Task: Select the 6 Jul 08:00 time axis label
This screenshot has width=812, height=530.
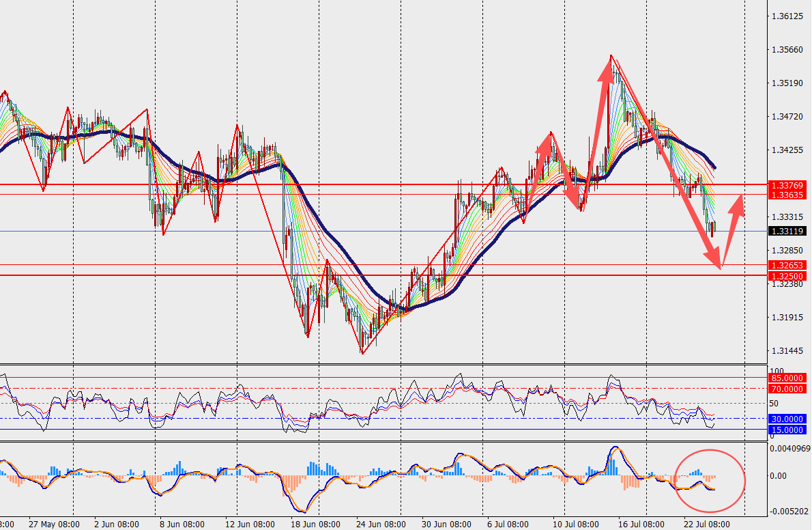Action: [x=508, y=525]
